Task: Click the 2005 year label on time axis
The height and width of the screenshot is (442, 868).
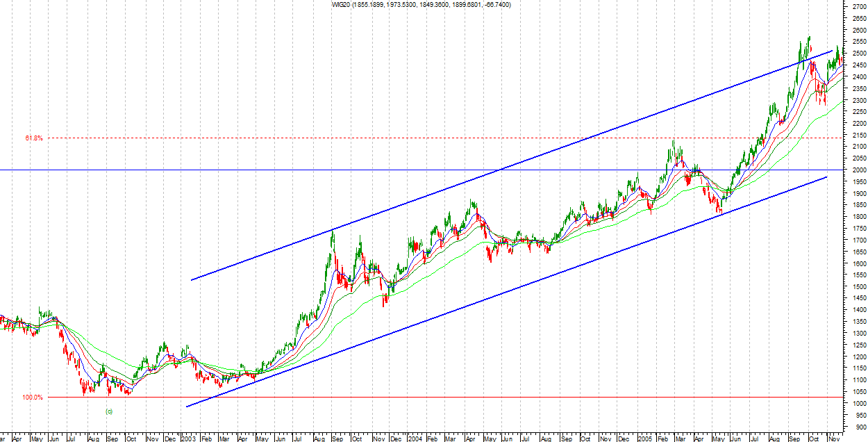Action: tap(644, 439)
